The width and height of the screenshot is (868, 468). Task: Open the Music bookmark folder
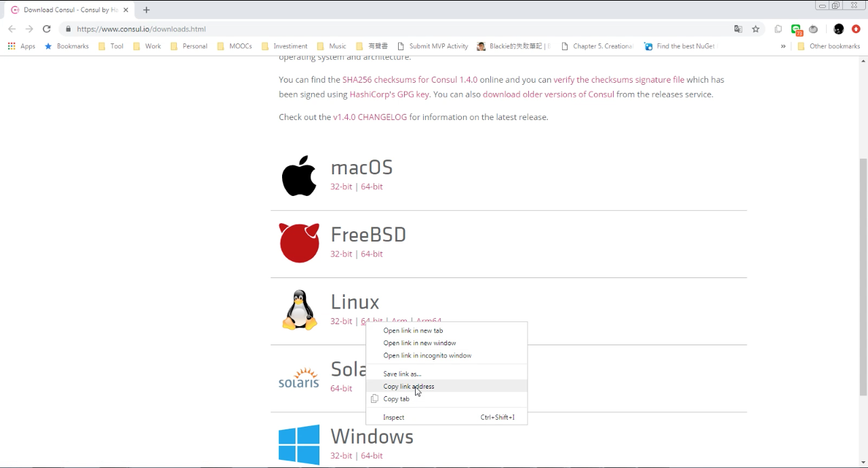click(332, 46)
